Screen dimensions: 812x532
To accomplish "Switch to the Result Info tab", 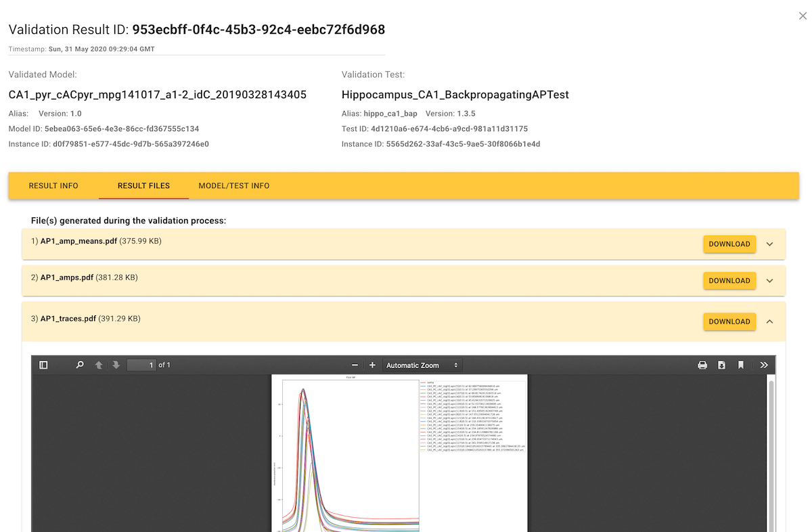I will (53, 185).
